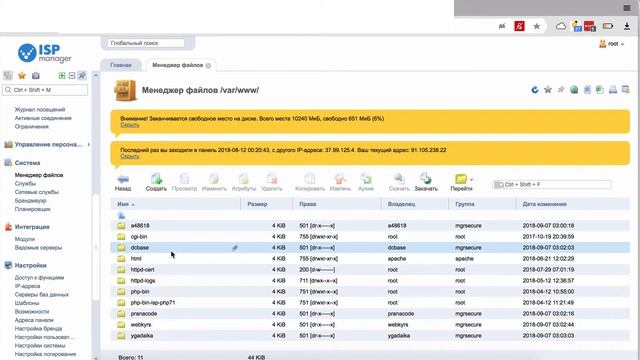Viewport: 640px width, 360px height.
Task: Open Модули in sidebar
Action: click(24, 239)
